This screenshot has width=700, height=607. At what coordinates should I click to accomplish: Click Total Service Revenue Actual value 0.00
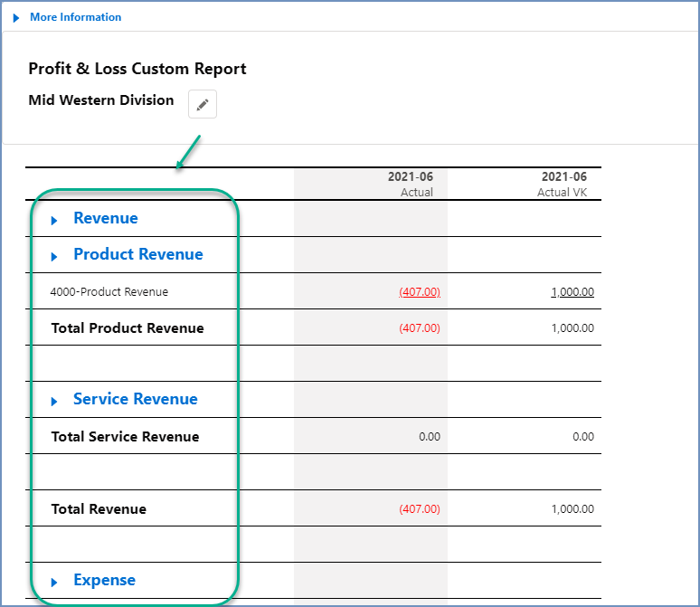(430, 436)
